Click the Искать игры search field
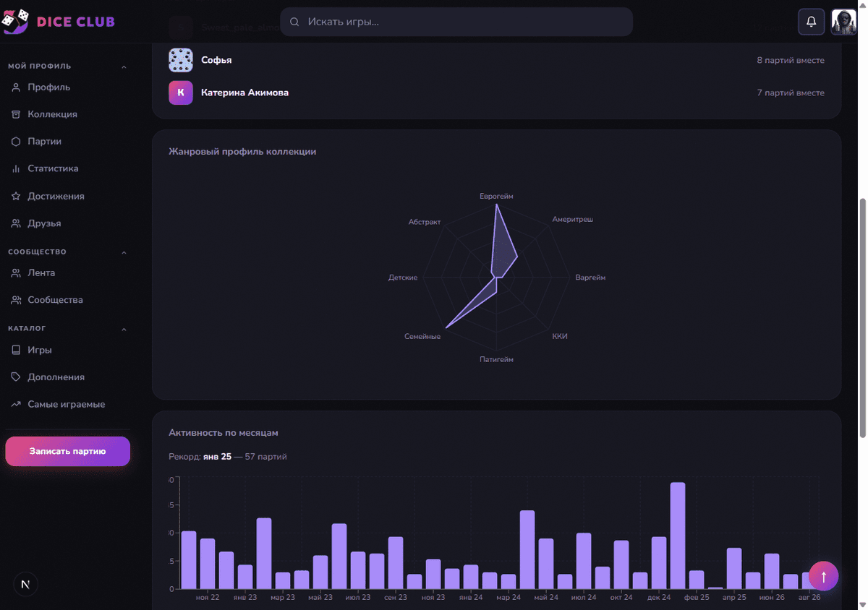This screenshot has height=610, width=868. pos(456,22)
